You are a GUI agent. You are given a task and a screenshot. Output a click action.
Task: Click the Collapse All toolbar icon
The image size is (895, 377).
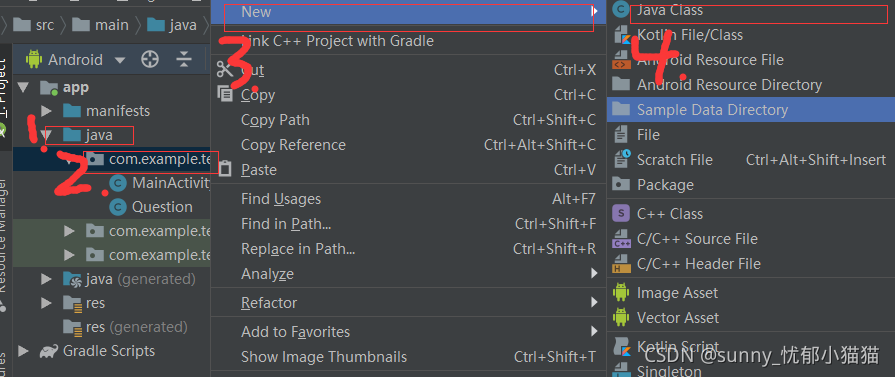pyautogui.click(x=183, y=59)
